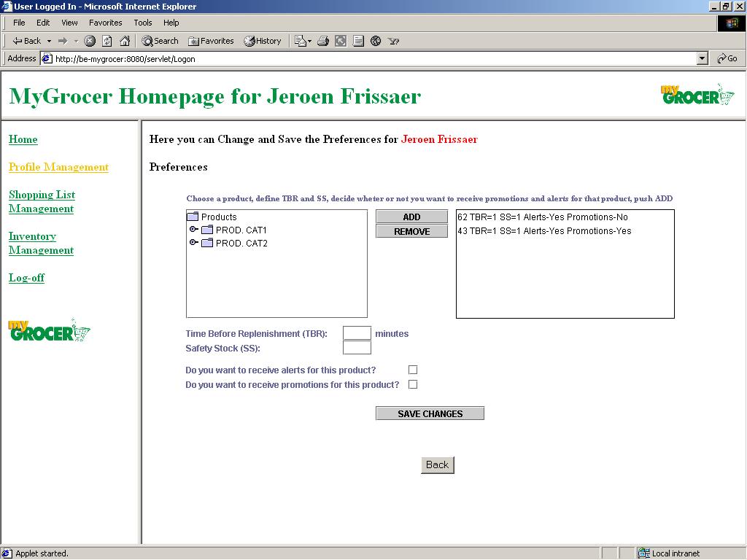Click the globe toolbar icon
This screenshot has width=747, height=560.
(x=376, y=41)
